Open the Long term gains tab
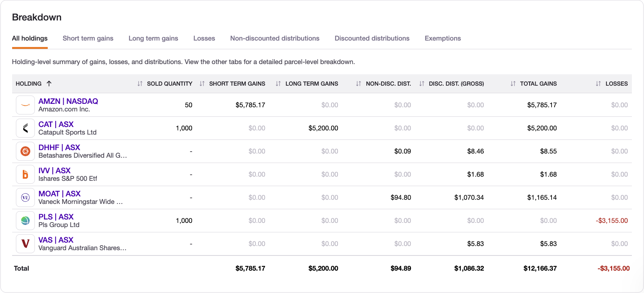 point(153,38)
